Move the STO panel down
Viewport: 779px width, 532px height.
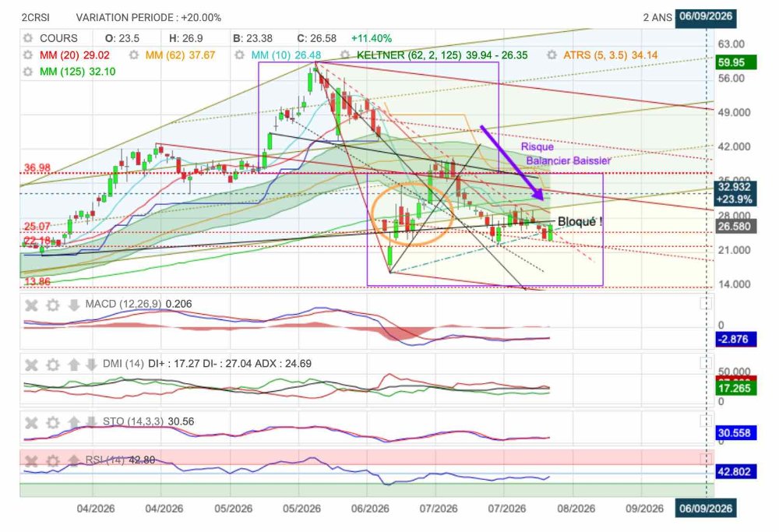(x=91, y=423)
